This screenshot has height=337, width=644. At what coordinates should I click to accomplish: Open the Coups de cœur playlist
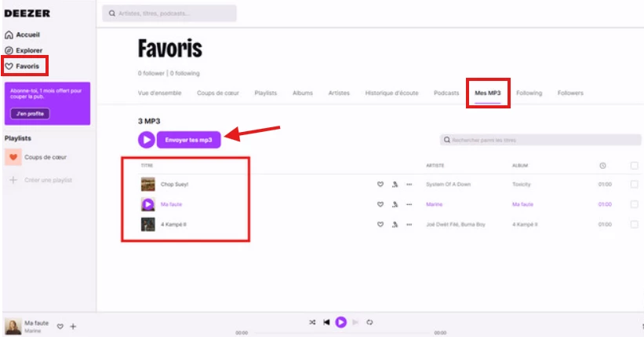(45, 157)
